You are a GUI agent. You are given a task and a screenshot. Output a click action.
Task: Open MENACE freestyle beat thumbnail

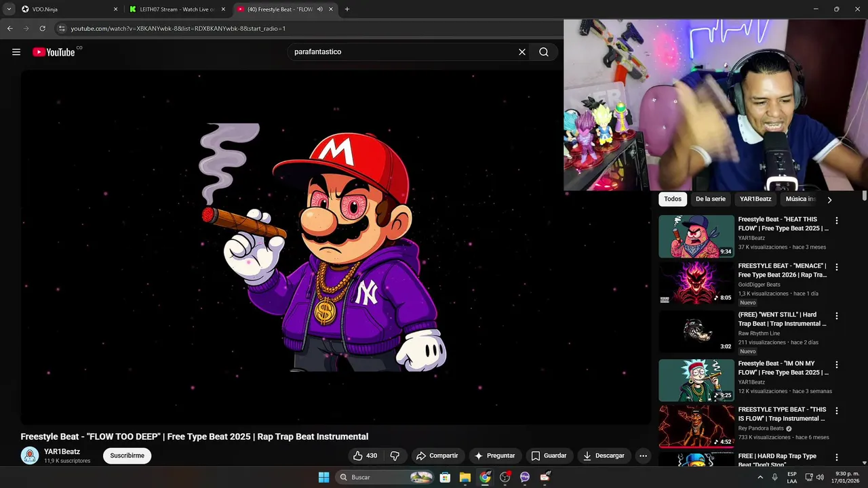point(696,283)
